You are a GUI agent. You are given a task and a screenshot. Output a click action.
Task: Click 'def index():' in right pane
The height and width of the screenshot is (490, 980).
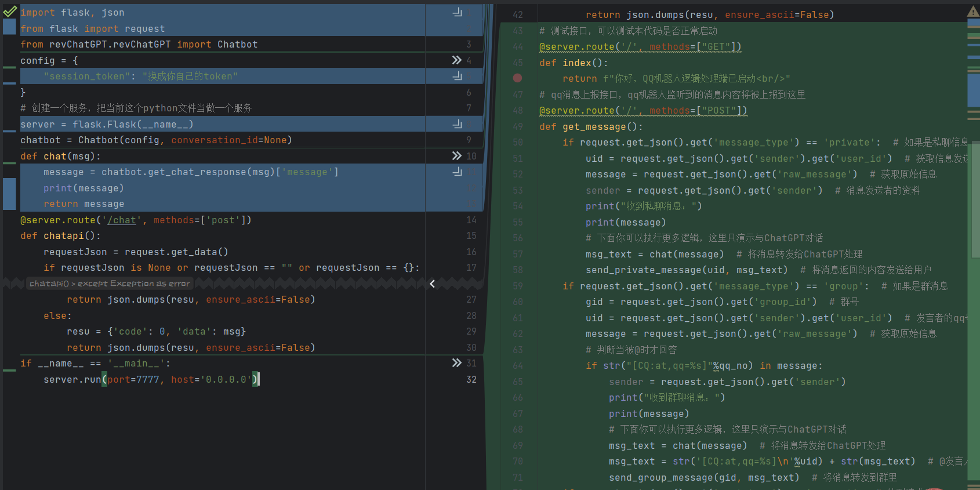point(574,63)
